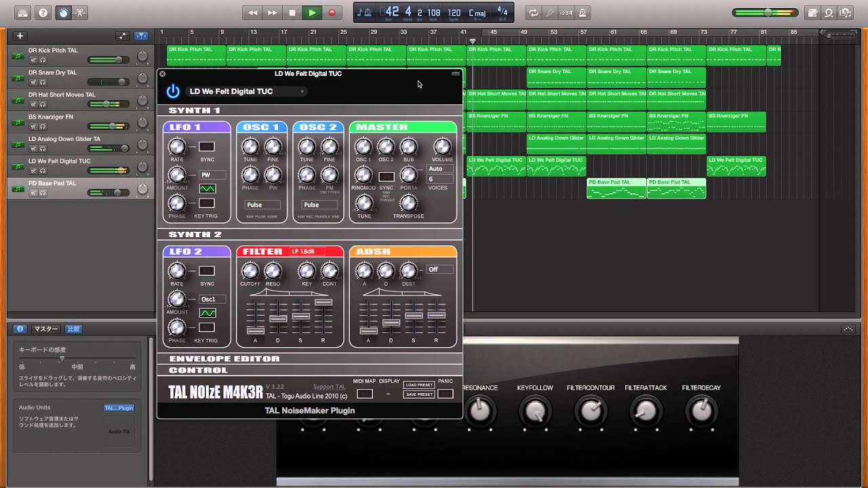Toggle the Metronome click button

583,12
